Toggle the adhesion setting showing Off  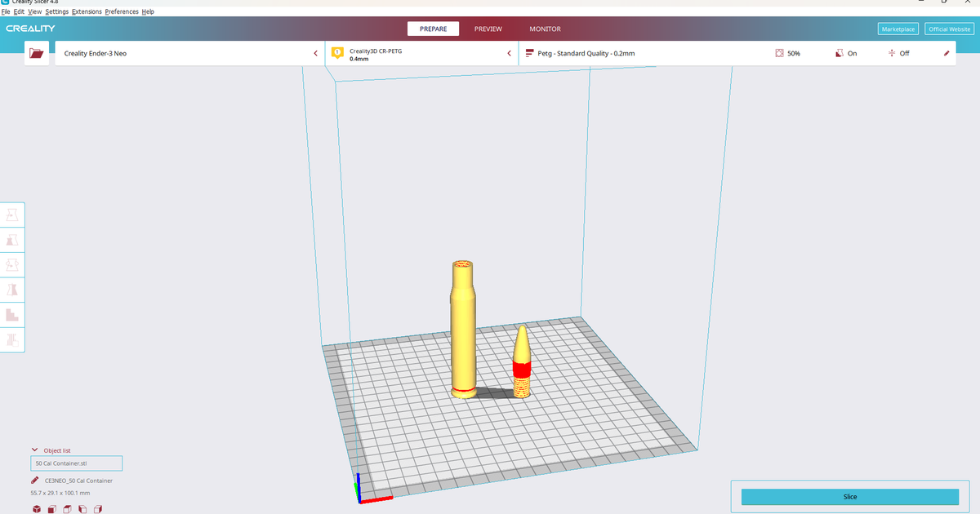coord(898,53)
